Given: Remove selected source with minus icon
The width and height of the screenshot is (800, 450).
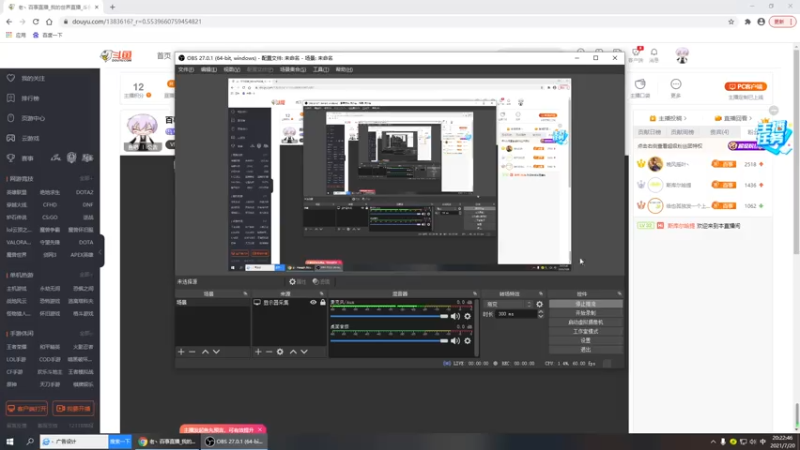Looking at the screenshot, I should [269, 352].
